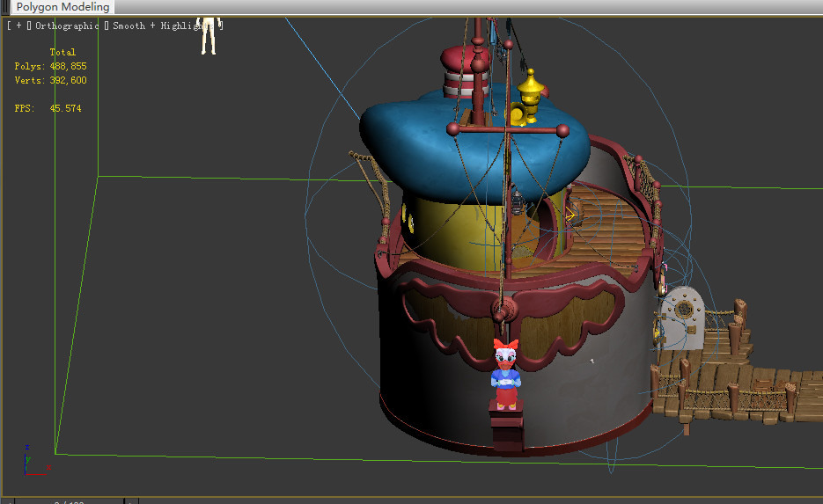823x504 pixels.
Task: Select the white biped figure
Action: click(x=209, y=36)
